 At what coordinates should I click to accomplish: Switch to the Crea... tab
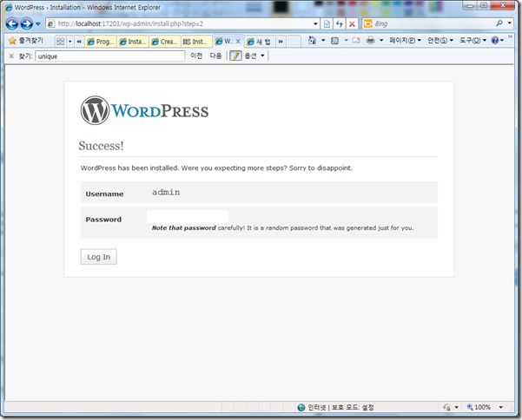pos(165,42)
